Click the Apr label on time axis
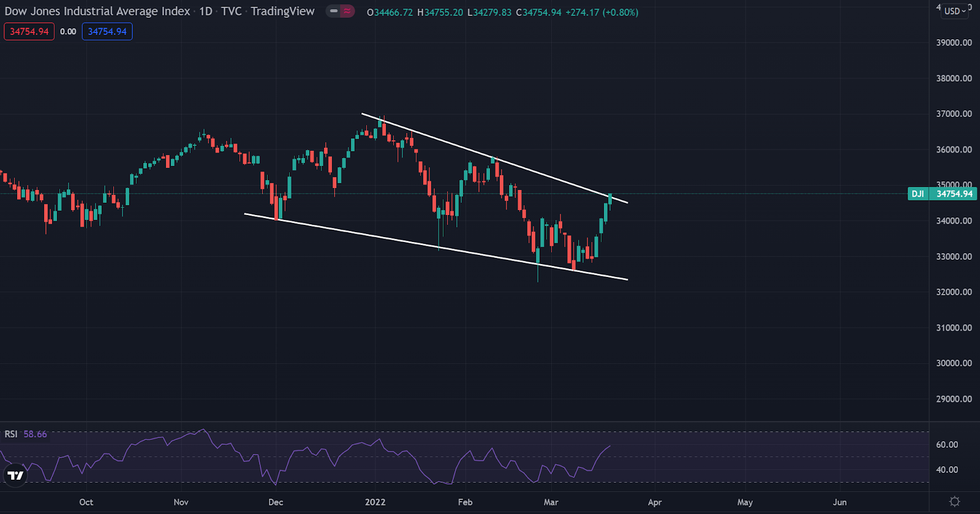Screen dimensions: 980x514 click(655, 502)
